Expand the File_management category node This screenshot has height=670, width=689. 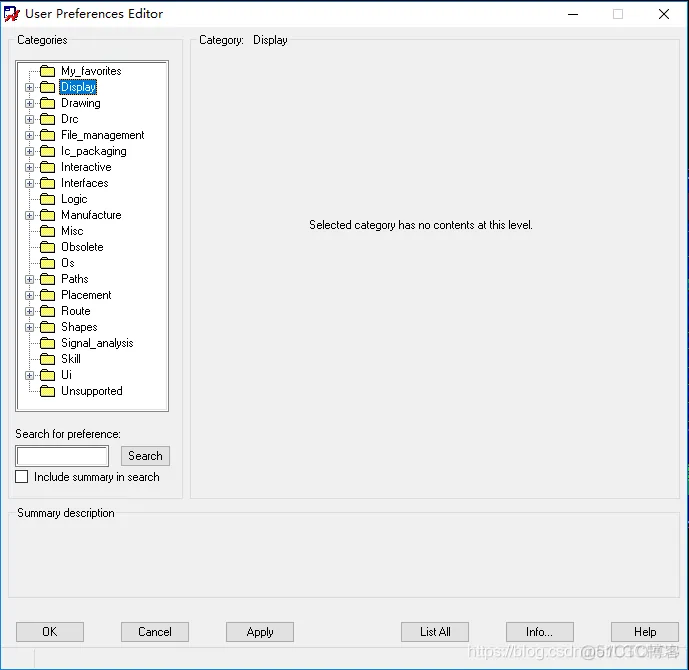(x=29, y=135)
